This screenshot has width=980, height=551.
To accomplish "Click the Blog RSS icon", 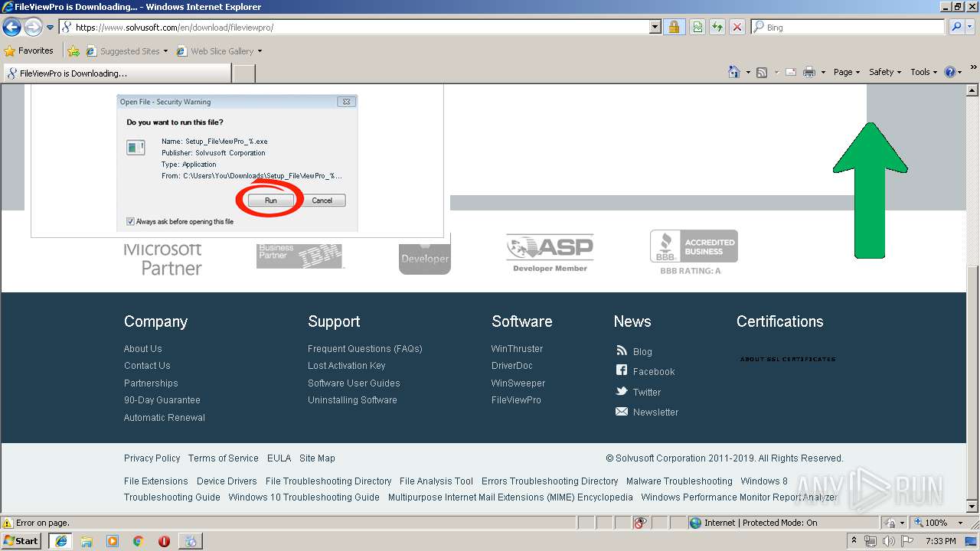I will (622, 350).
